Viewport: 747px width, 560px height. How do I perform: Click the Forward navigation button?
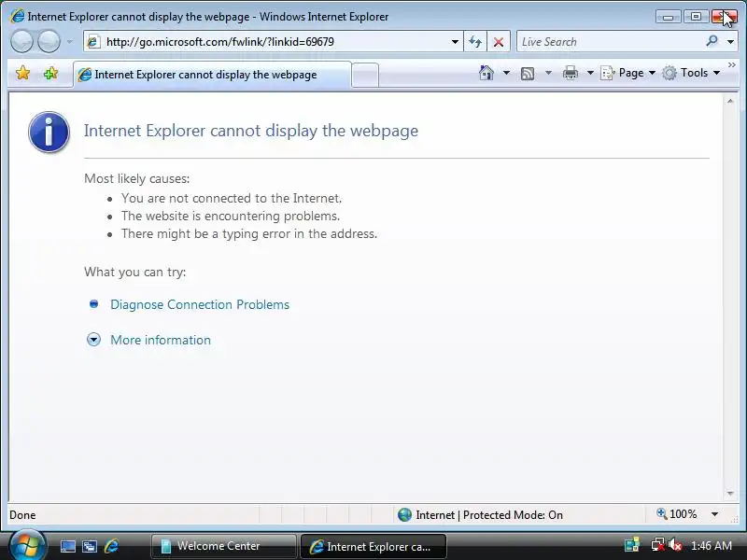coord(49,41)
